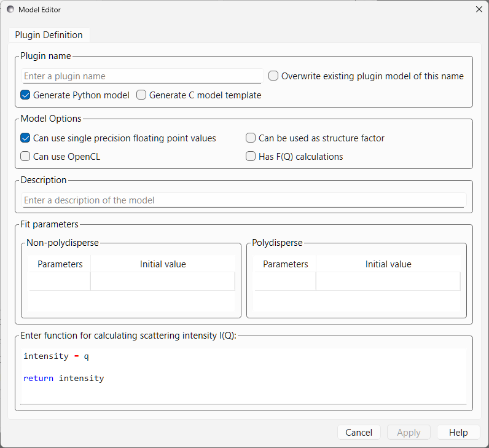Screen dimensions: 489x448
Task: Select Non-polydisperse Parameters column header
Action: pyautogui.click(x=60, y=264)
